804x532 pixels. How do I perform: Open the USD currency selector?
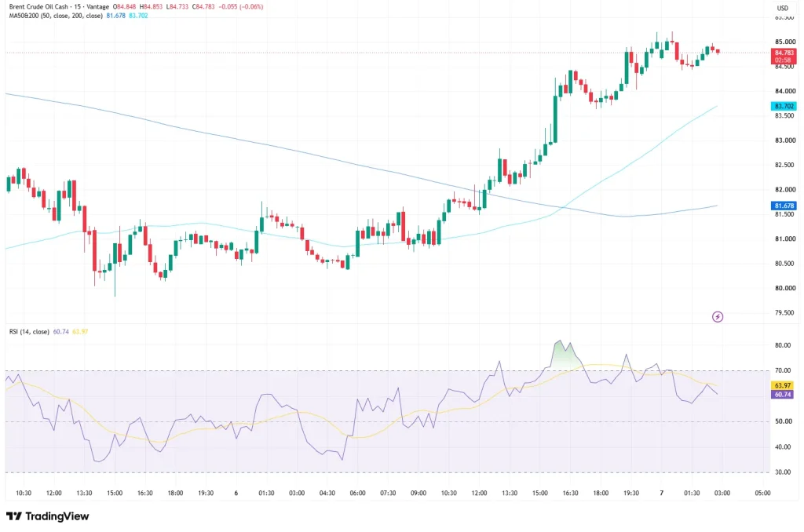pyautogui.click(x=783, y=8)
